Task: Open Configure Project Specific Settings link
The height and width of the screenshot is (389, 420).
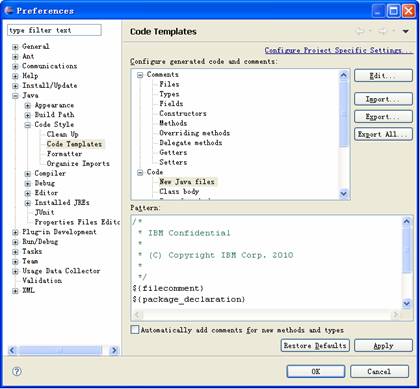Action: (x=338, y=50)
